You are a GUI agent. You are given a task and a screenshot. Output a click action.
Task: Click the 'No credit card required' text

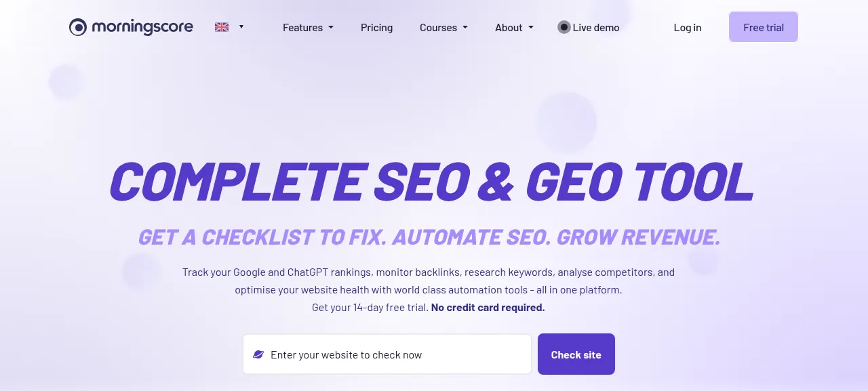click(488, 308)
